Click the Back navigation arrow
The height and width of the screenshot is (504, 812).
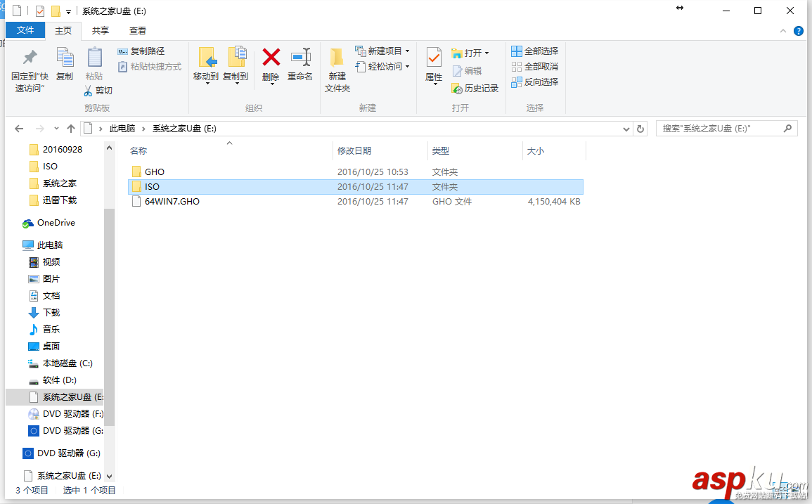point(19,129)
